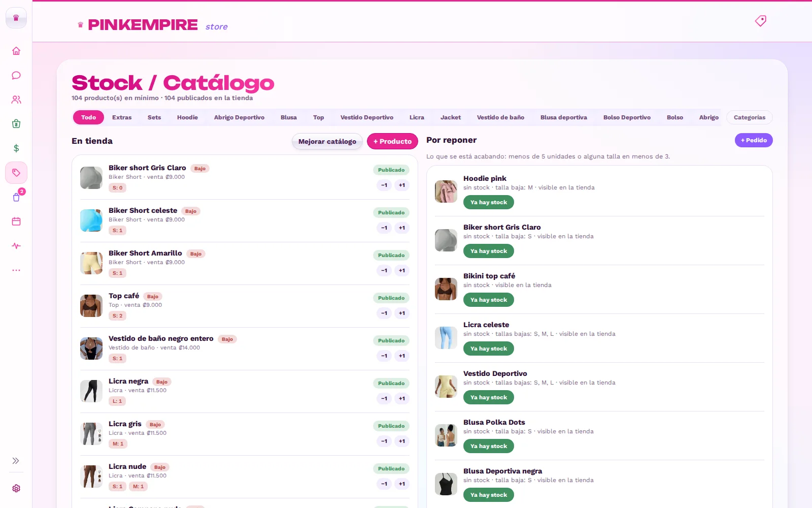Decrease stock of Biker short Gris Claro
The height and width of the screenshot is (508, 812).
(384, 185)
